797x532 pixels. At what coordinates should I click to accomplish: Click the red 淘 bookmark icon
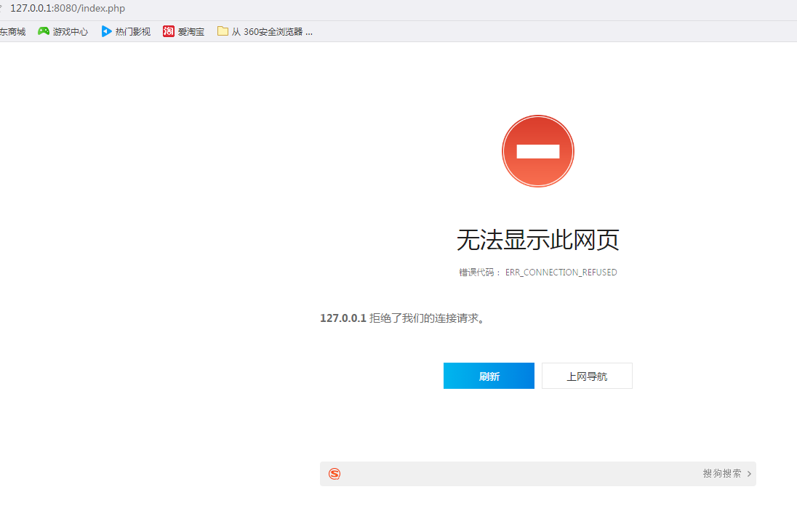pyautogui.click(x=169, y=31)
